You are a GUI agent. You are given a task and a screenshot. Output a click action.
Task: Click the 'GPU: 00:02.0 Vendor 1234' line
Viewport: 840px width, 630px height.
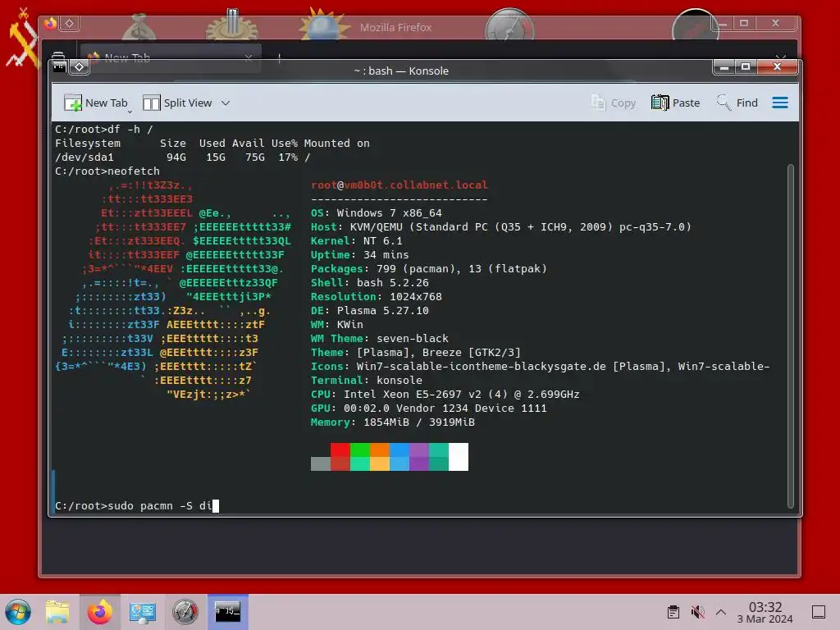click(428, 408)
